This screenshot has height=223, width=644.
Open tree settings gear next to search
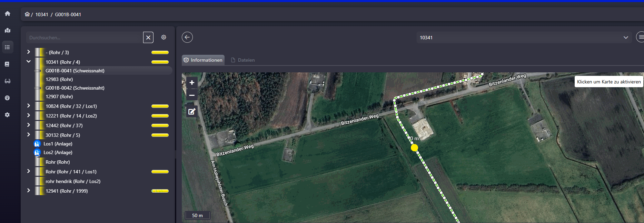[164, 37]
